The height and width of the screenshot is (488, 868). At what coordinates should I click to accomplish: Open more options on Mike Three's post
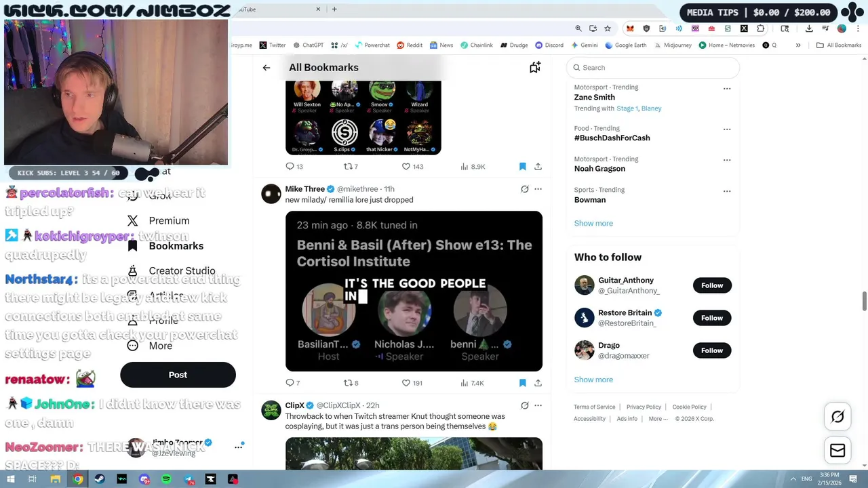coord(538,189)
